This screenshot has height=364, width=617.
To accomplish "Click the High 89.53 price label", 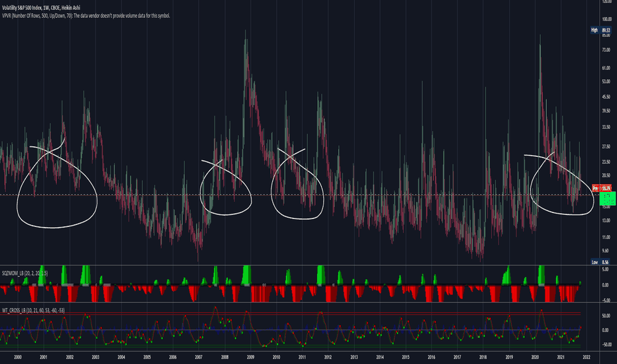I will [601, 30].
